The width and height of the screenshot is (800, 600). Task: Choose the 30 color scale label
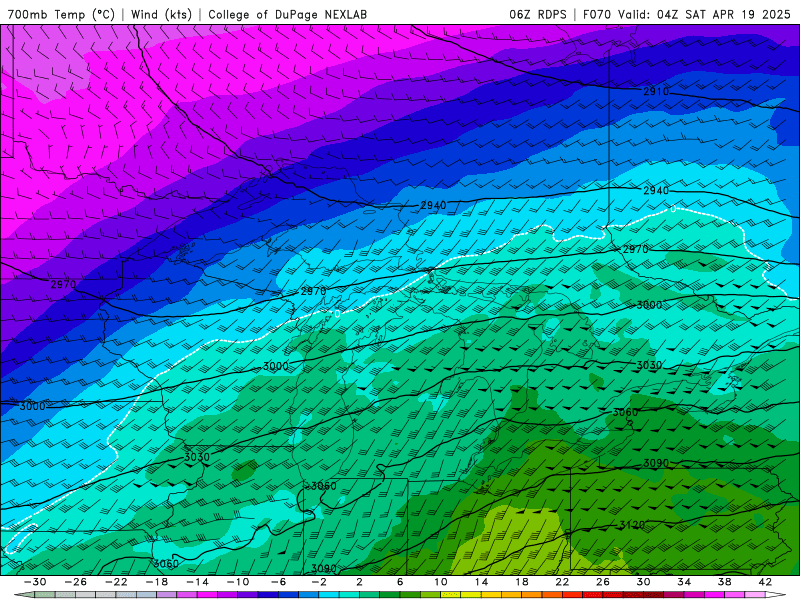pyautogui.click(x=643, y=582)
